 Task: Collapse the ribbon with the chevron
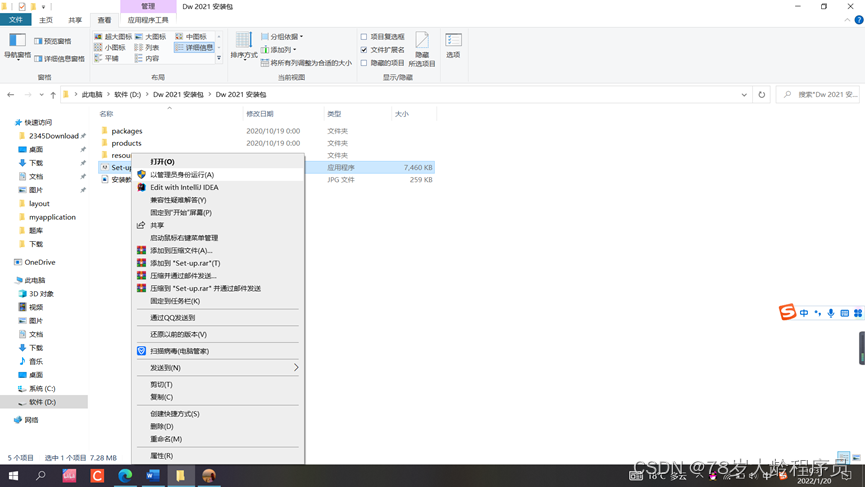click(847, 20)
